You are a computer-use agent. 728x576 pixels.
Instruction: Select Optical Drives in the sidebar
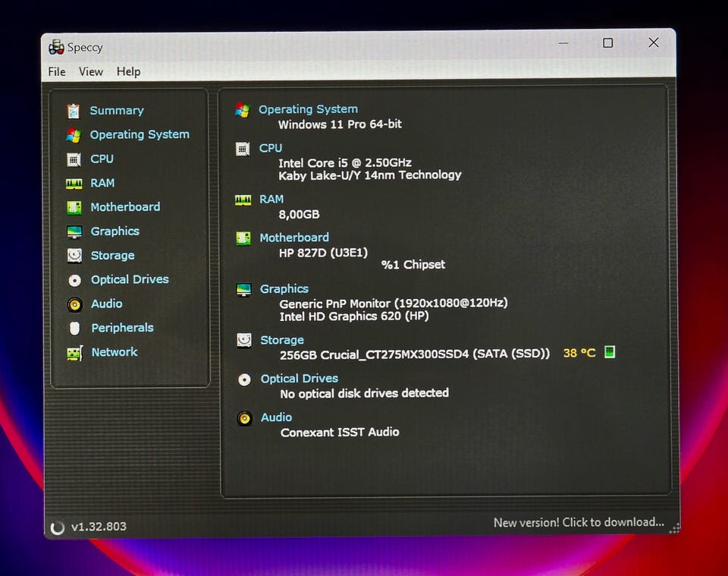point(130,279)
